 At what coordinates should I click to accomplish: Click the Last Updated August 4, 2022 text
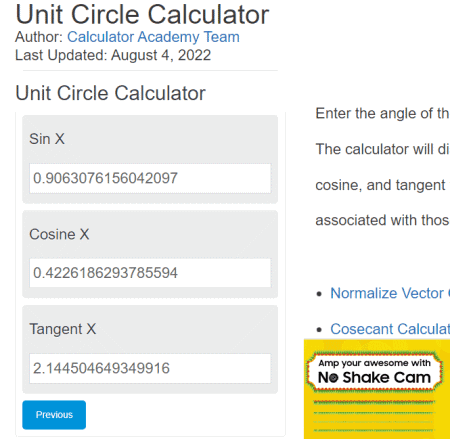click(113, 55)
